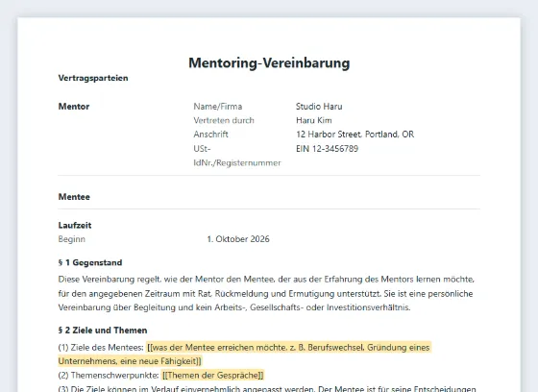This screenshot has height=392, width=538.
Task: Select the Vertragsparteien heading
Action: point(93,78)
